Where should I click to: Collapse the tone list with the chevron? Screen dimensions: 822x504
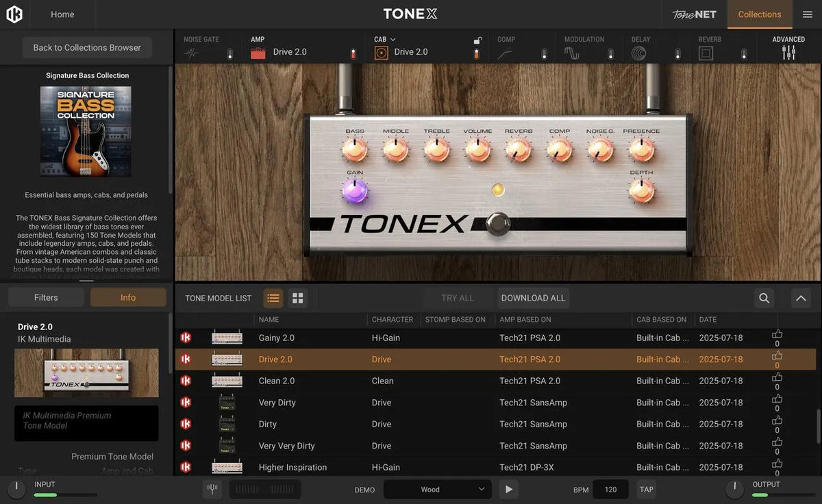(800, 298)
